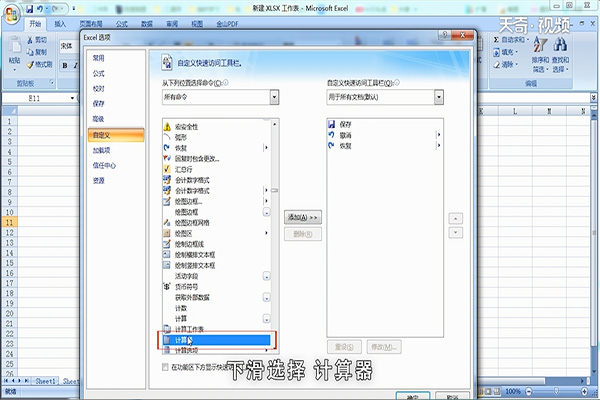Click the 修改(M)... modify button
Screen dimensions: 600x400
pos(384,347)
